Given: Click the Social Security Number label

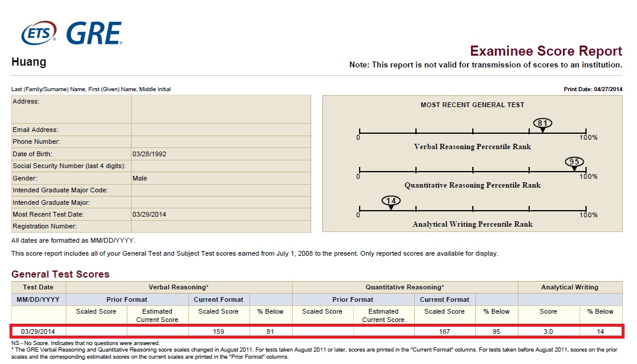Looking at the screenshot, I should (x=69, y=166).
